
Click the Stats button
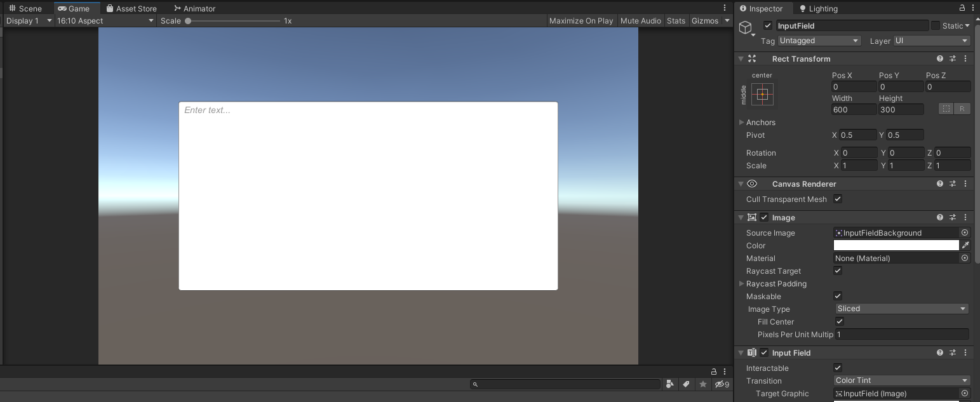pyautogui.click(x=676, y=20)
